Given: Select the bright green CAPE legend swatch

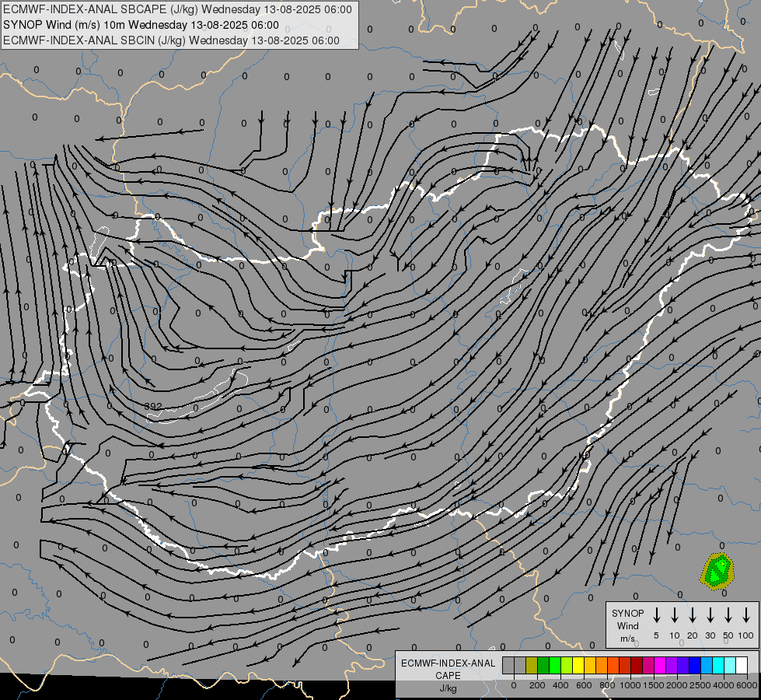Looking at the screenshot, I should pyautogui.click(x=555, y=665).
